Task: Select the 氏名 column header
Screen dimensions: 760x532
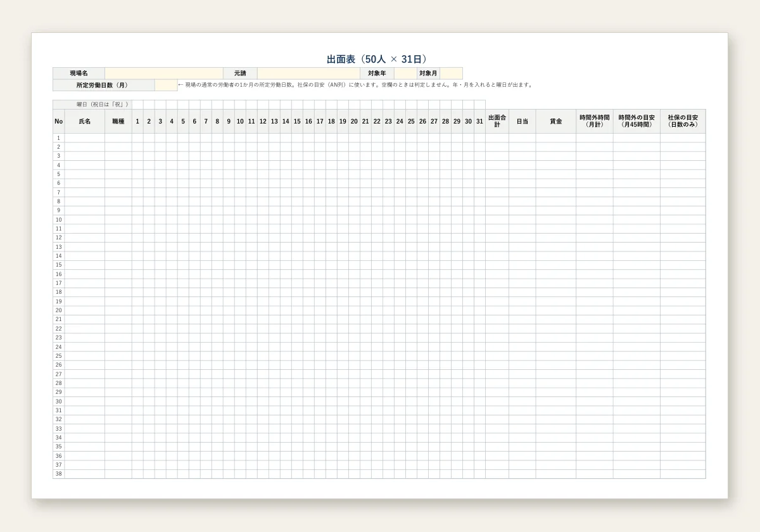Action: [x=85, y=121]
